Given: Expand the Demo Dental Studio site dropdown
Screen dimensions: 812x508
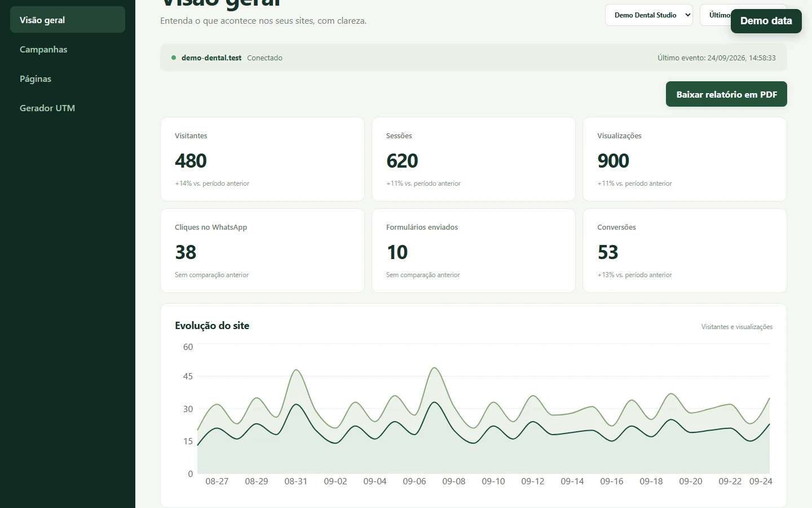Looking at the screenshot, I should click(x=649, y=15).
